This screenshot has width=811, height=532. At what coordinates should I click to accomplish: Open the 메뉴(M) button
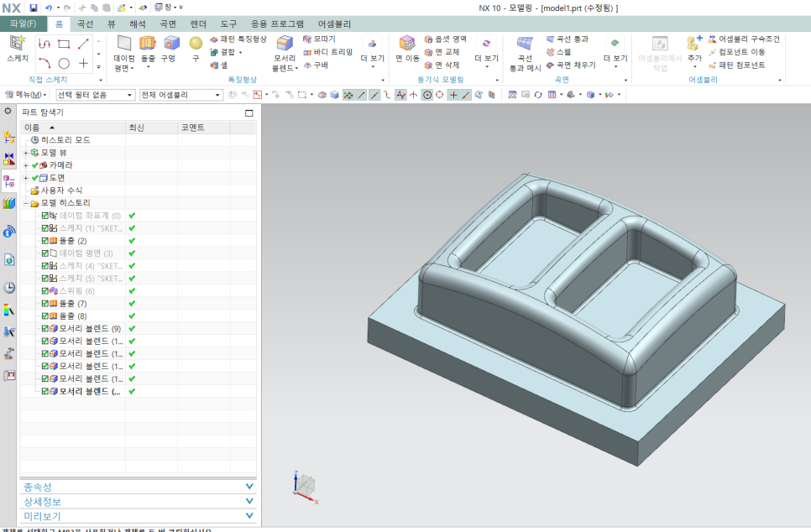coord(25,95)
